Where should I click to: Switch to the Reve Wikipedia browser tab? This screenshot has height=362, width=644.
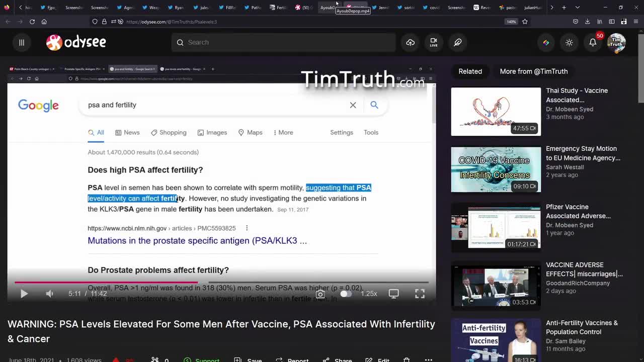481,8
